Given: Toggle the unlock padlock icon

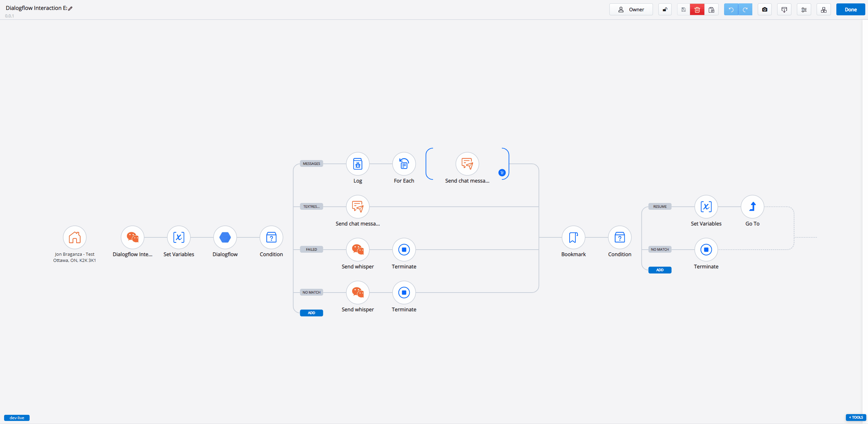Looking at the screenshot, I should coord(665,10).
